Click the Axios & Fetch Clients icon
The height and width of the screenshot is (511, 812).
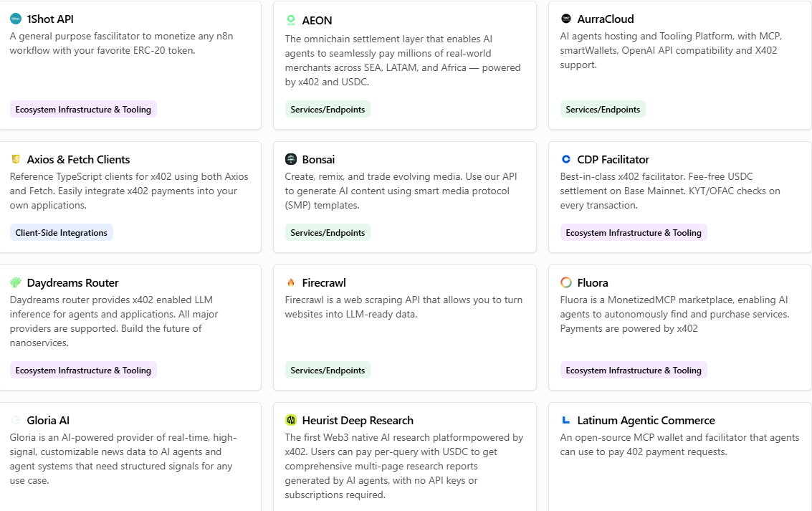click(x=16, y=160)
